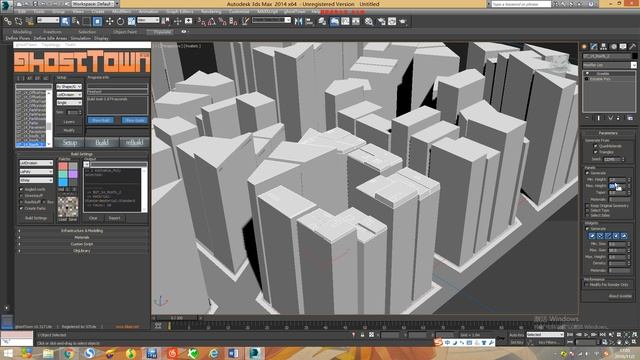Click the Export button under Output
The height and width of the screenshot is (360, 640).
[x=114, y=218]
